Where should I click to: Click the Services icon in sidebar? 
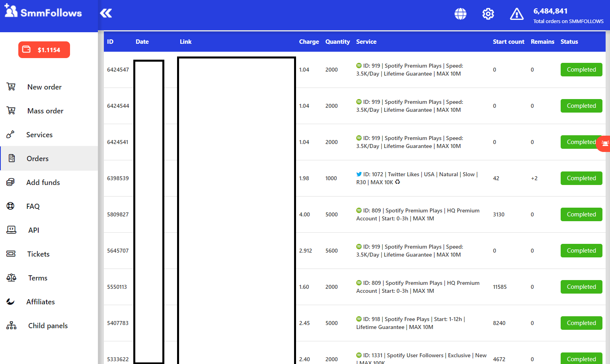click(11, 134)
